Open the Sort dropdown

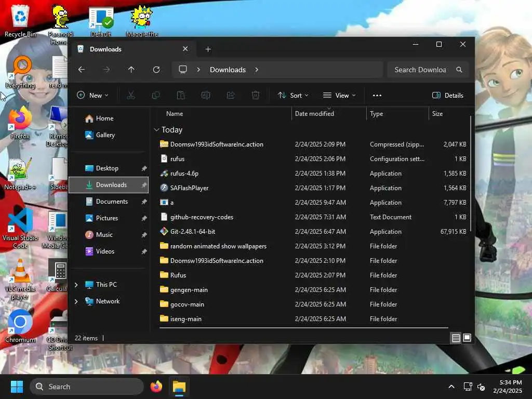pyautogui.click(x=293, y=96)
